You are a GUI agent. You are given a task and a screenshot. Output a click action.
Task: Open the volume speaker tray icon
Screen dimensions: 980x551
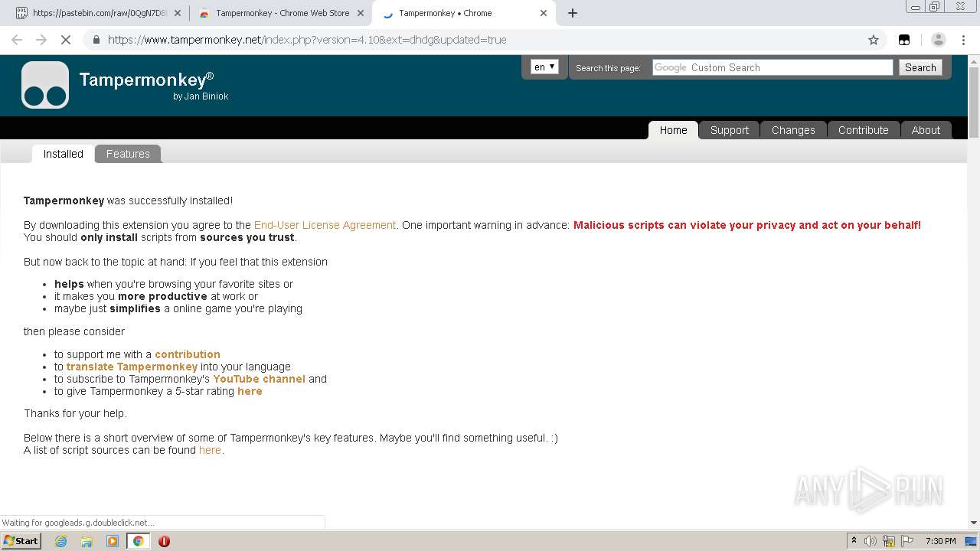[871, 541]
